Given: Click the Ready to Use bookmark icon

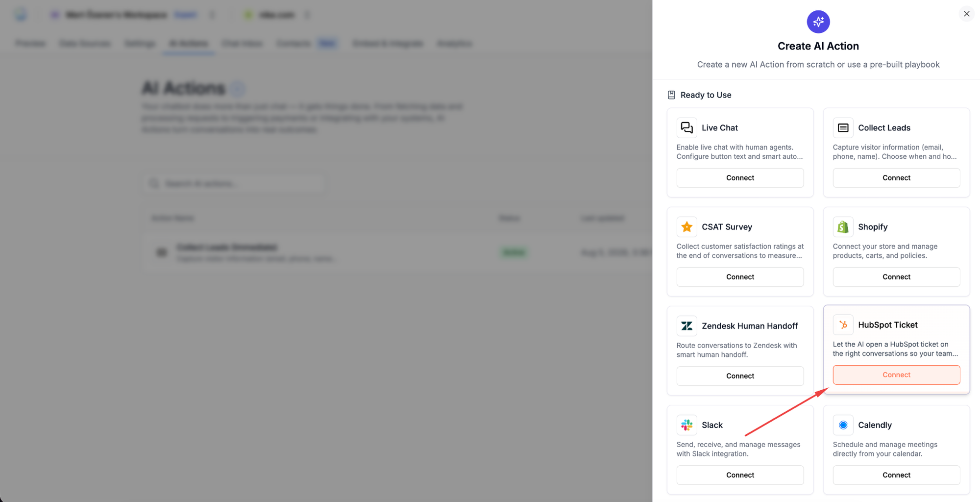Looking at the screenshot, I should [x=671, y=95].
